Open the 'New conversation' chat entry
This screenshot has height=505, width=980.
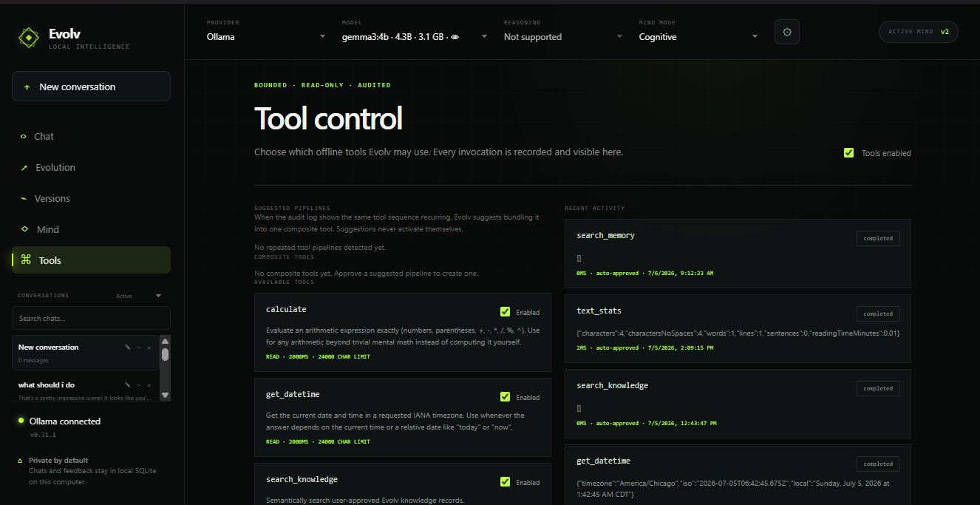(x=85, y=353)
